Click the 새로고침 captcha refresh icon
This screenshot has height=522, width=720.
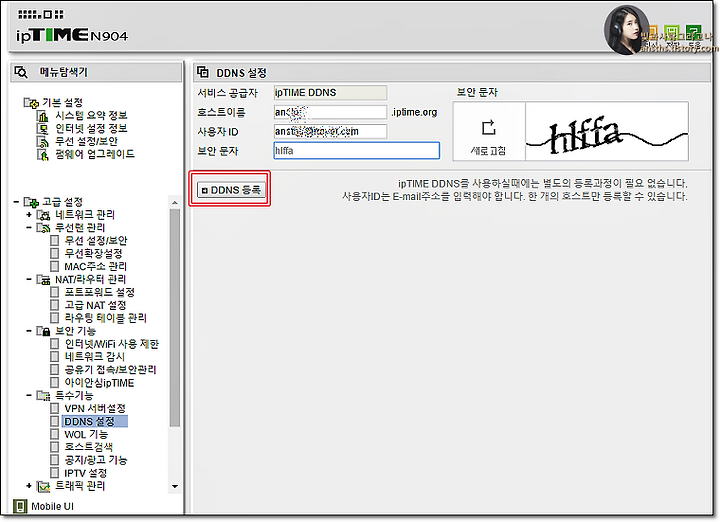489,128
